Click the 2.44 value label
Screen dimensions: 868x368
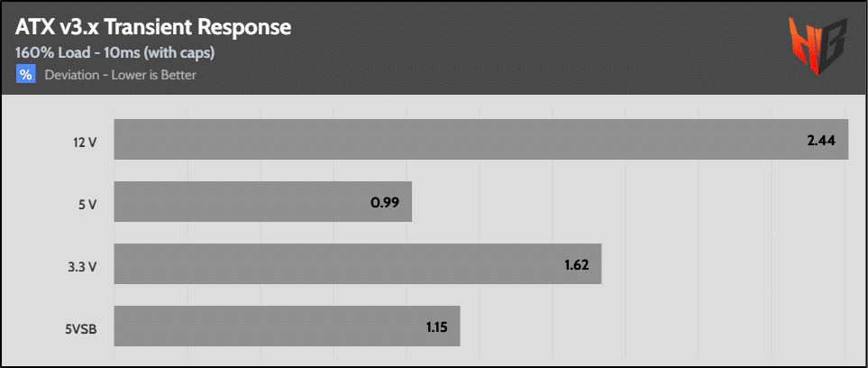point(820,140)
